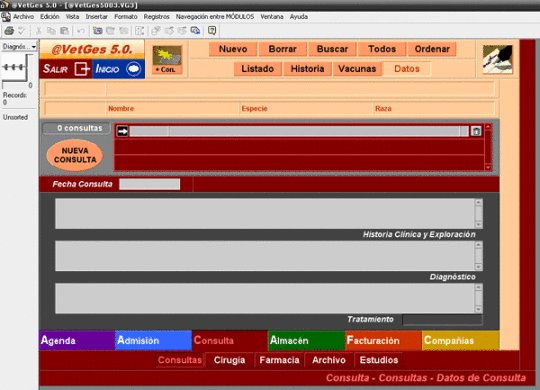Click the Help question-mark toolbar icon

pos(212,31)
